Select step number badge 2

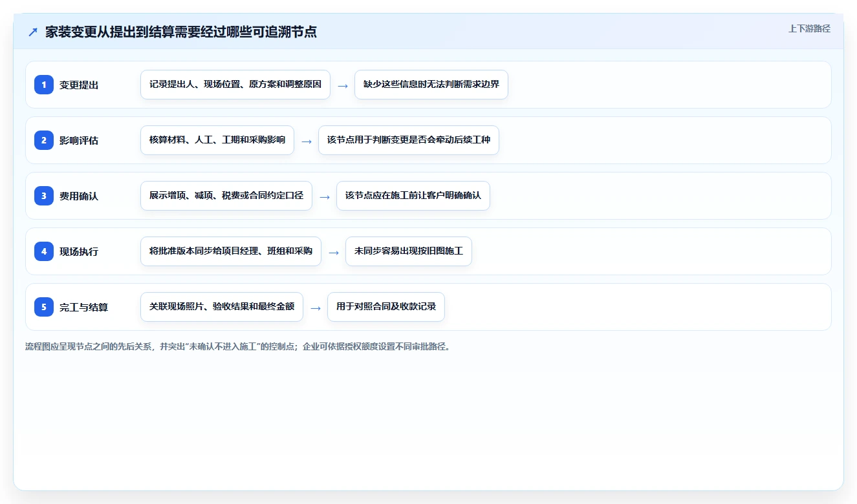coord(44,140)
